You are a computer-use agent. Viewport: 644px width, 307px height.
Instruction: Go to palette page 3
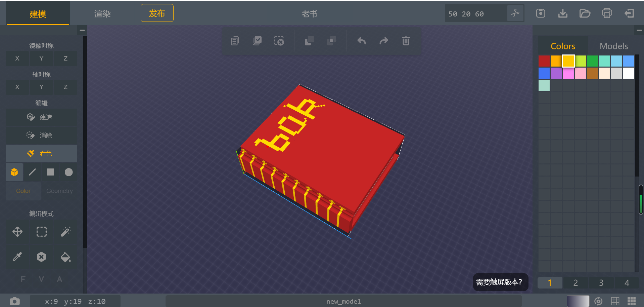pyautogui.click(x=601, y=283)
